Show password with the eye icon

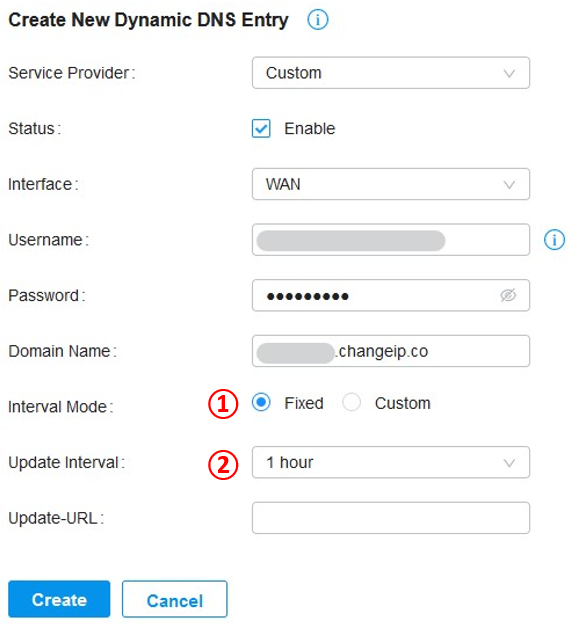(x=508, y=295)
